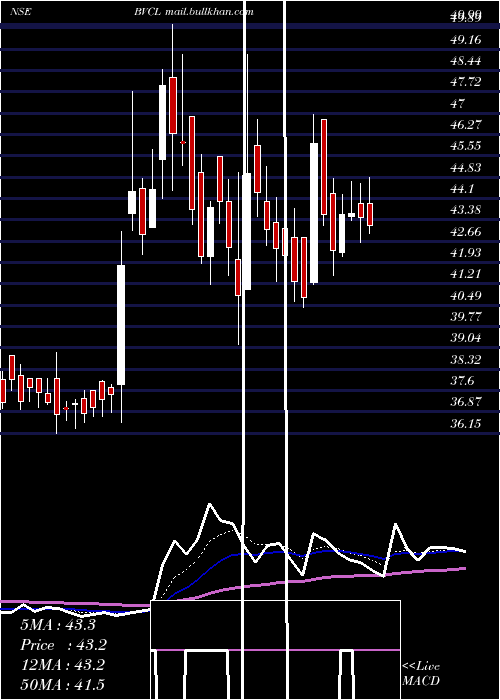
Task: Click the 50MA : 41.5 readout
Action: [x=62, y=684]
